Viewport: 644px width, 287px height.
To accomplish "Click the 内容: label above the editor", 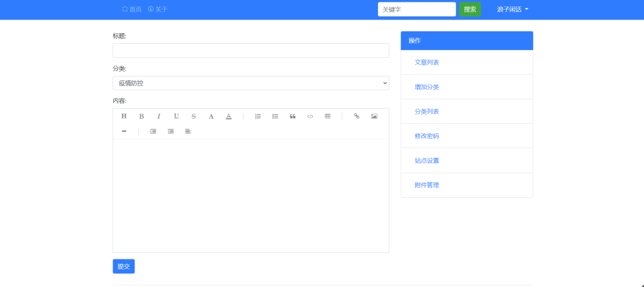I will pyautogui.click(x=119, y=100).
